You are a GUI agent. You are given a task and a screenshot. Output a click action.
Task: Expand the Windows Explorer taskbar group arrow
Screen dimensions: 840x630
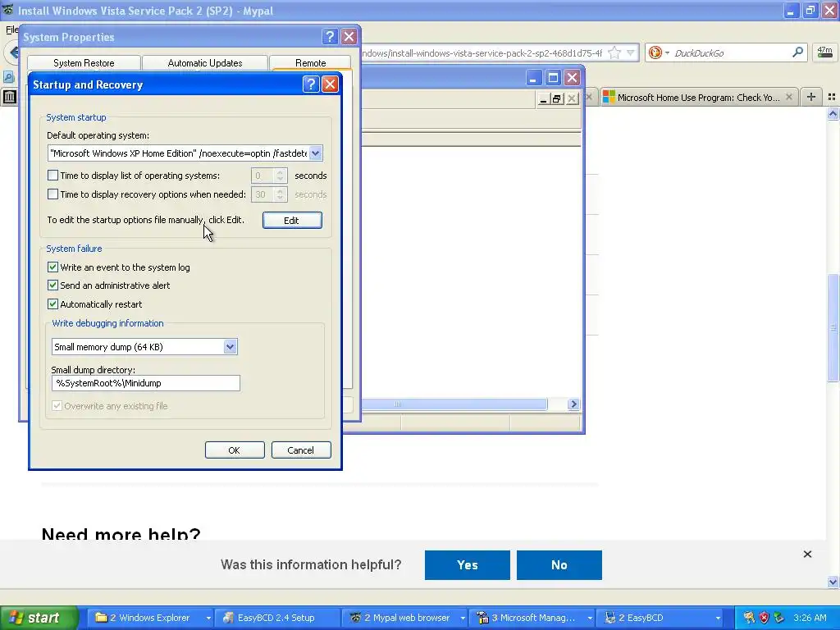(208, 619)
